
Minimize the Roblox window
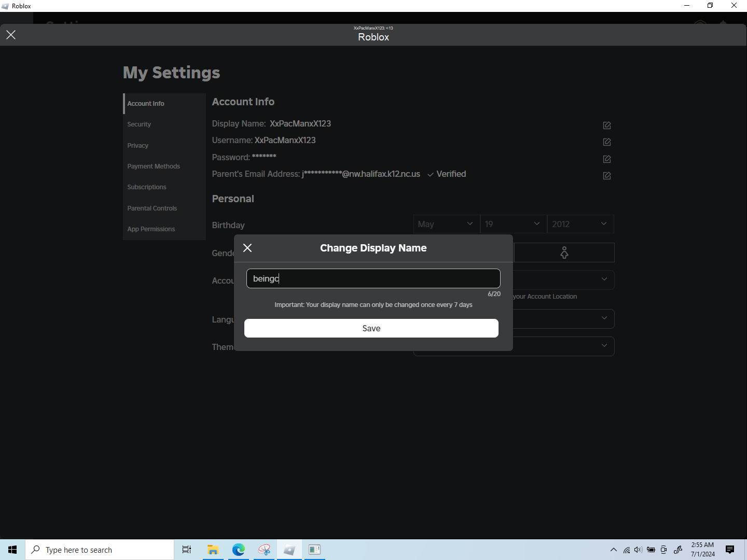[x=687, y=6]
